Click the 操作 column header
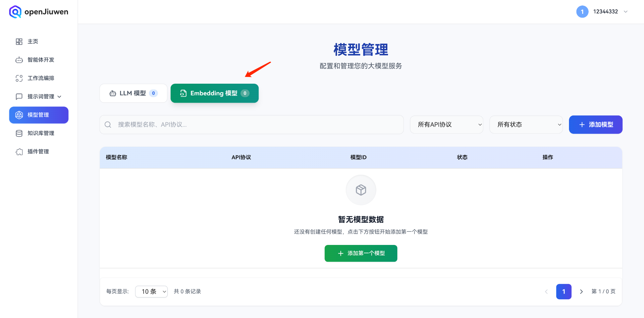Image resolution: width=644 pixels, height=318 pixels. (x=548, y=157)
